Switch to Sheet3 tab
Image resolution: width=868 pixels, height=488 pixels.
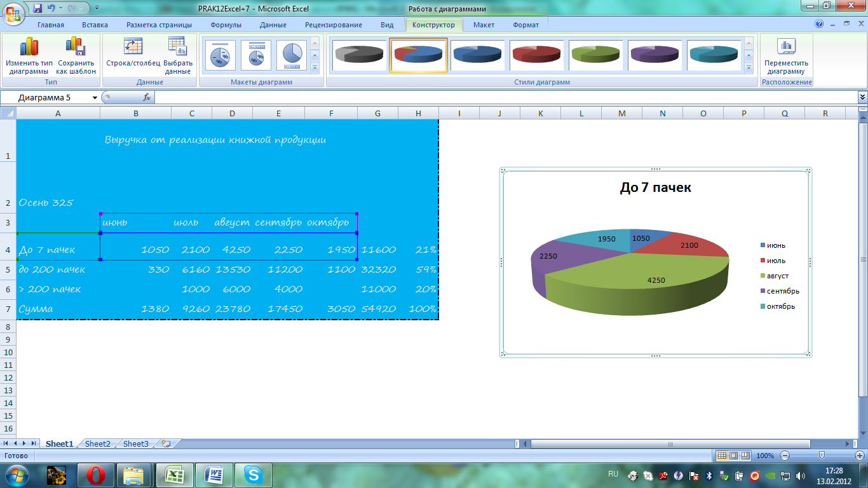point(136,444)
